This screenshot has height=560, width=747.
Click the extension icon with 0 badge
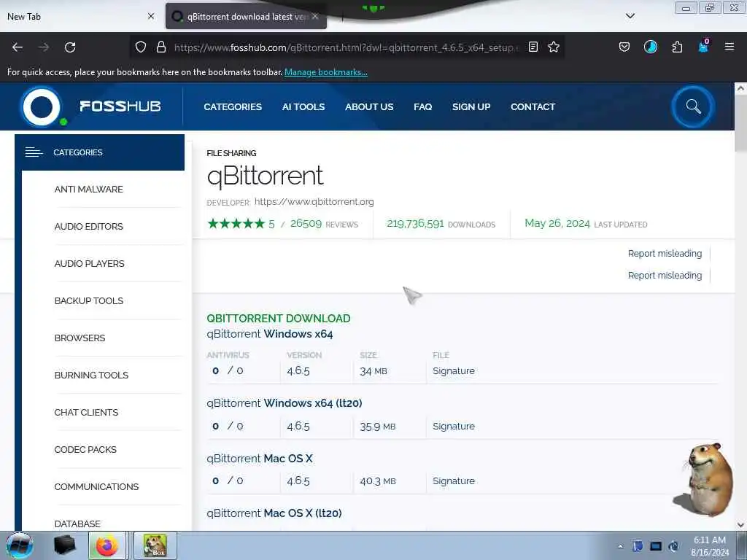704,46
